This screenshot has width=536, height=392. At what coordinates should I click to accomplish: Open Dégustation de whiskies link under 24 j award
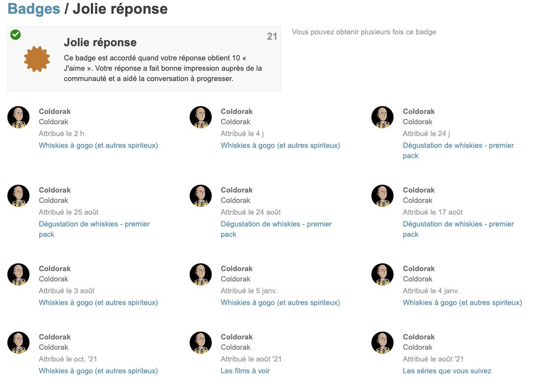tap(458, 145)
